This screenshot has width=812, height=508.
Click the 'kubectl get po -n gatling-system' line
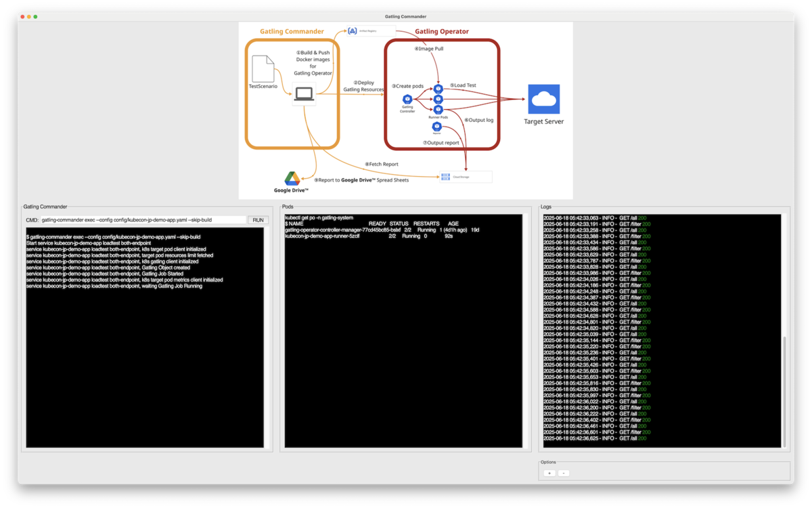[x=319, y=217]
